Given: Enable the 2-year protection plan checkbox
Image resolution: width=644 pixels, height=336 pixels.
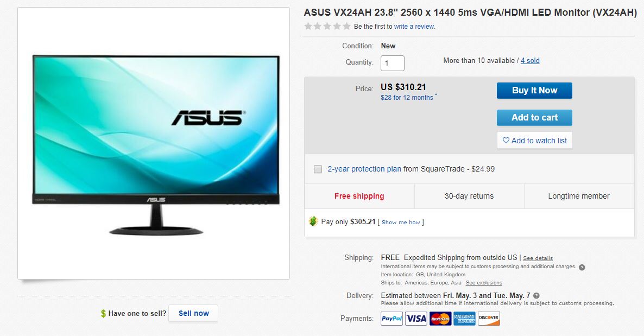Looking at the screenshot, I should point(318,169).
